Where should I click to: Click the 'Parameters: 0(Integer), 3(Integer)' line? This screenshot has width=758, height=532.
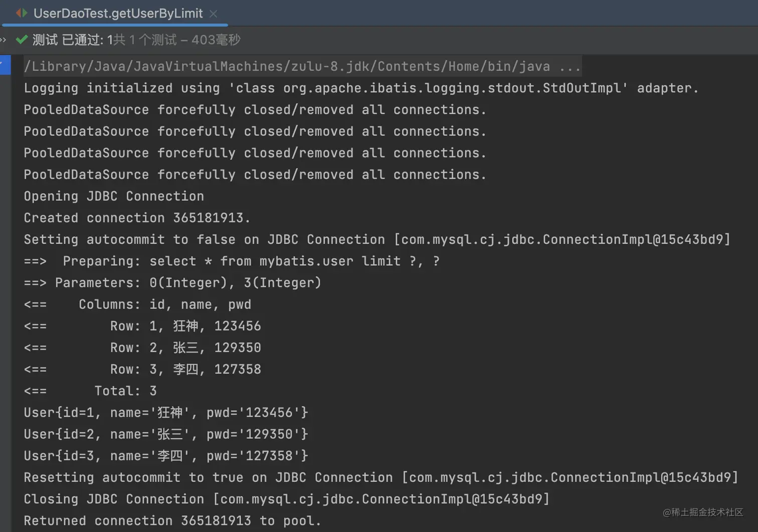[172, 282]
